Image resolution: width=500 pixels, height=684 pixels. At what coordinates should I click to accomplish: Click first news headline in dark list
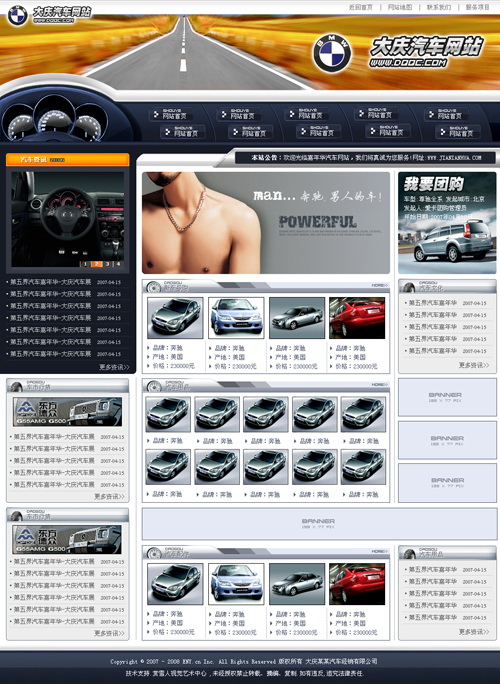[51, 282]
